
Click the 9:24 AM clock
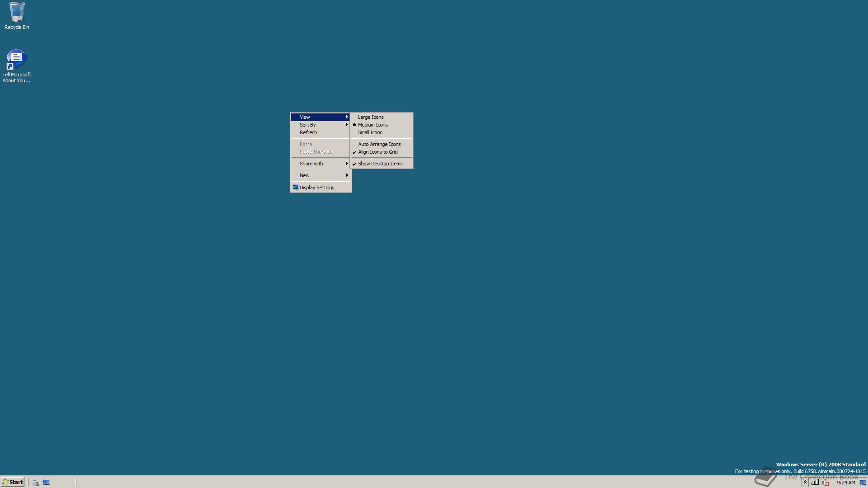tap(846, 483)
